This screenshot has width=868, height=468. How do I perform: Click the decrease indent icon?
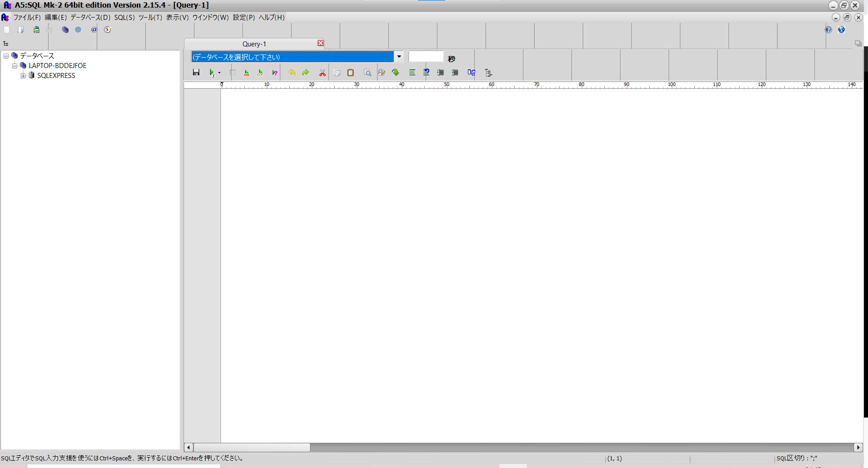click(x=455, y=73)
